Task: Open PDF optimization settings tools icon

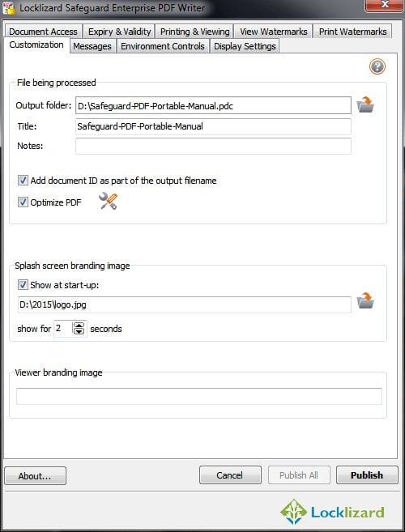Action: coord(109,201)
